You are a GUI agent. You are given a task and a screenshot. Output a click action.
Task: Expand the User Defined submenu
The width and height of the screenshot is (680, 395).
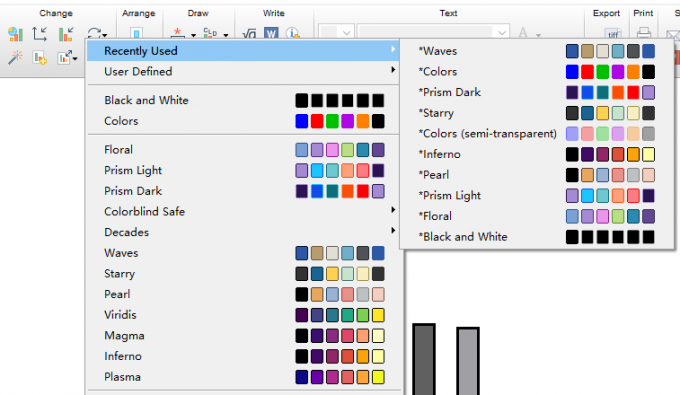pyautogui.click(x=243, y=72)
